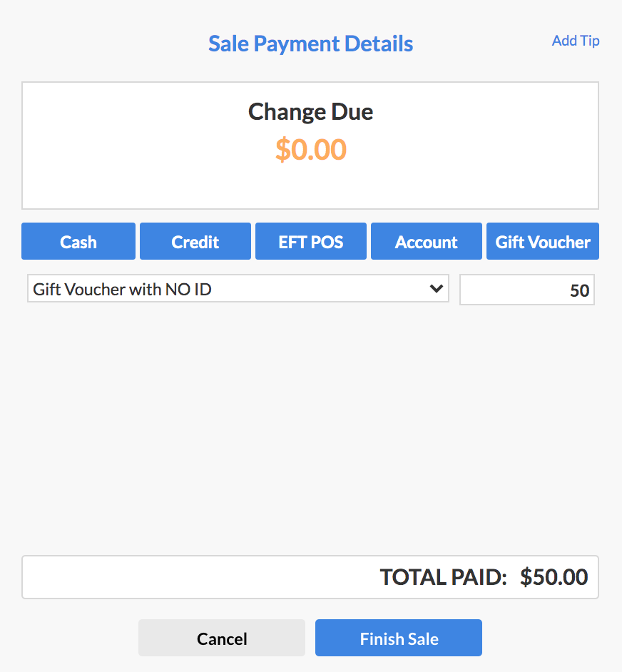Expand the voucher list using chevron arrow
This screenshot has height=672, width=622.
click(437, 288)
